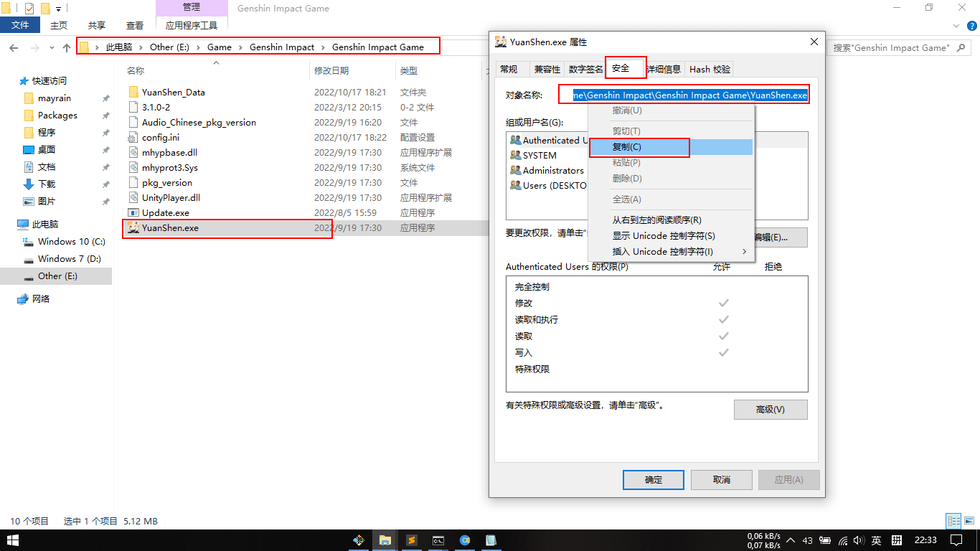Switch to large icons view
Image resolution: width=980 pixels, height=551 pixels.
point(969,522)
